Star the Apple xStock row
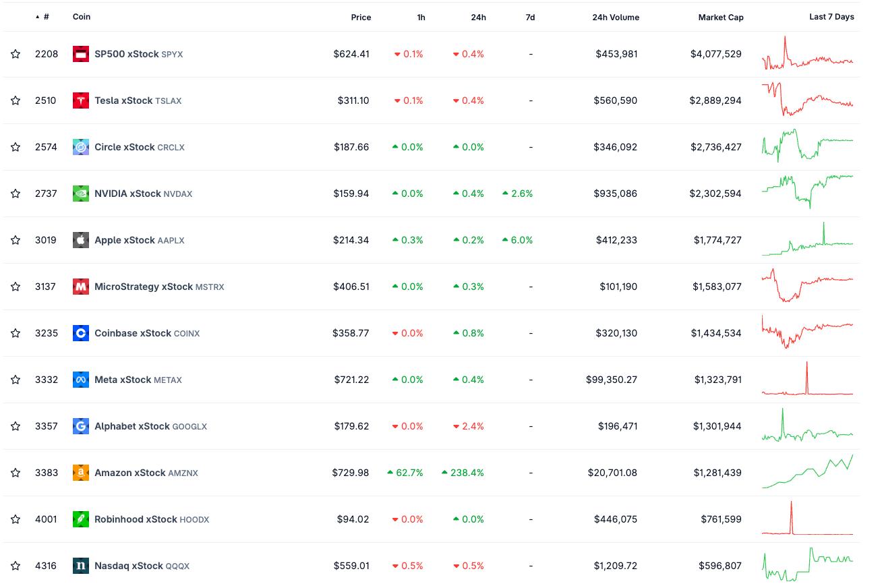The width and height of the screenshot is (882, 588). tap(16, 240)
